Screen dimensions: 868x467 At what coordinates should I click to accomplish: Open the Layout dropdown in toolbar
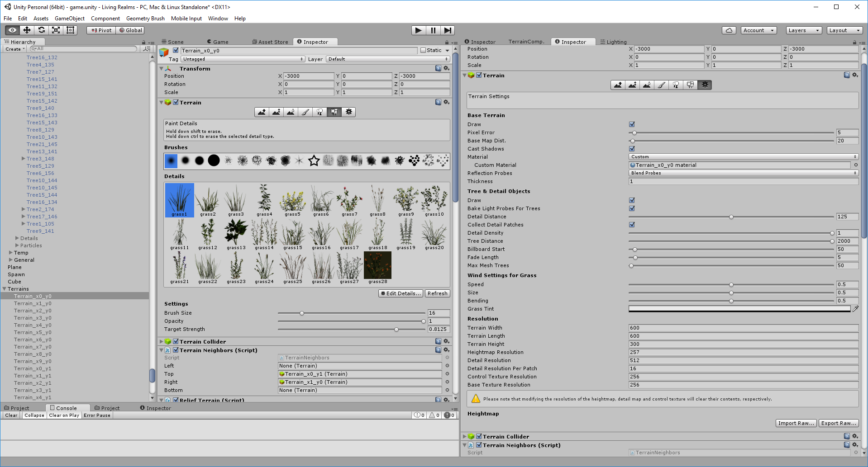pyautogui.click(x=845, y=30)
